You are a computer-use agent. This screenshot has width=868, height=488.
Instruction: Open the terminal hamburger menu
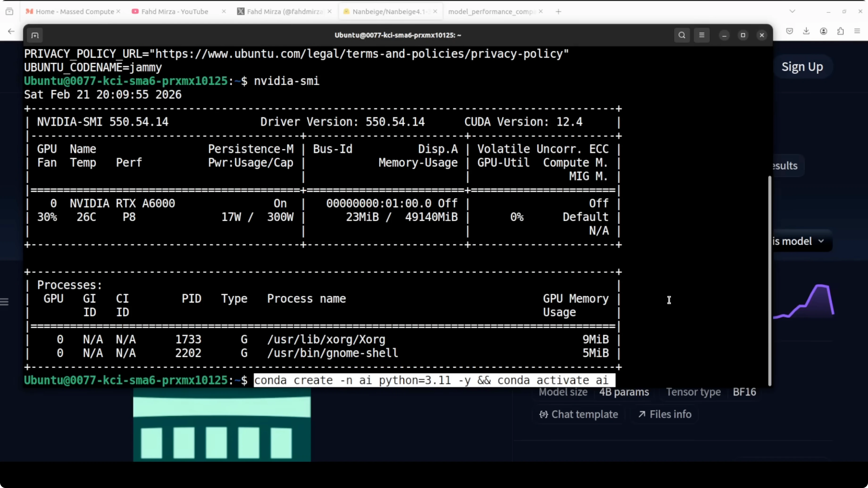[701, 35]
